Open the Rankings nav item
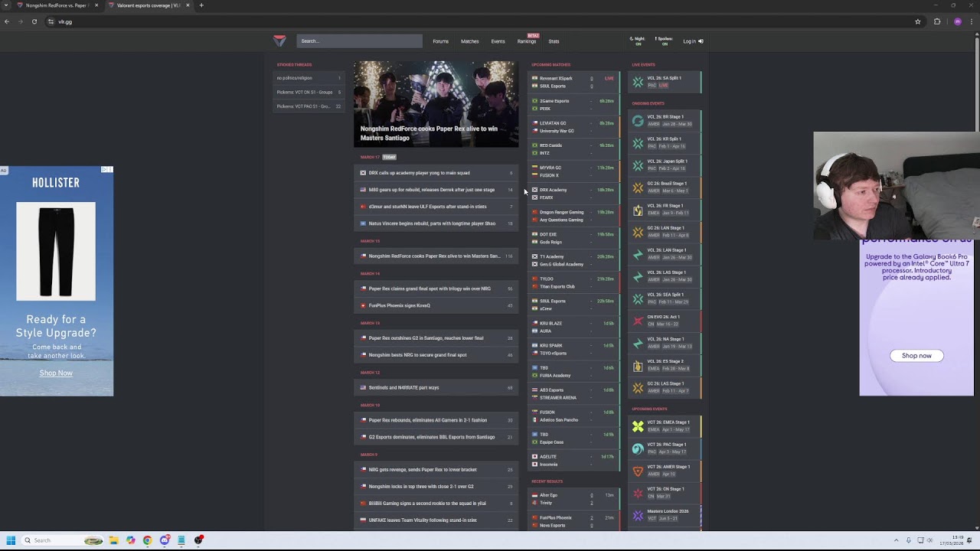980x551 pixels. [527, 41]
